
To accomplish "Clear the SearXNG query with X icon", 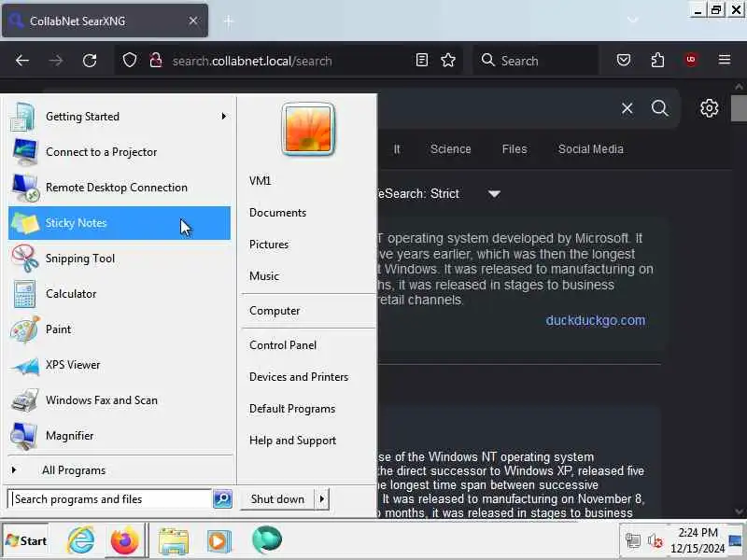I will pos(627,108).
